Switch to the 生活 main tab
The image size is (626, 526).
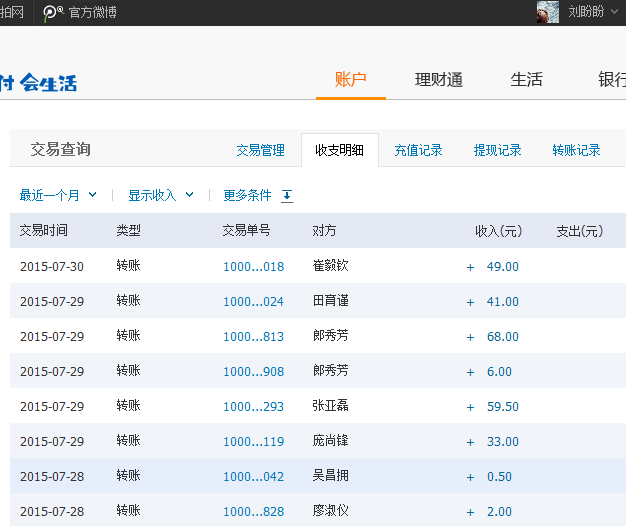click(527, 80)
